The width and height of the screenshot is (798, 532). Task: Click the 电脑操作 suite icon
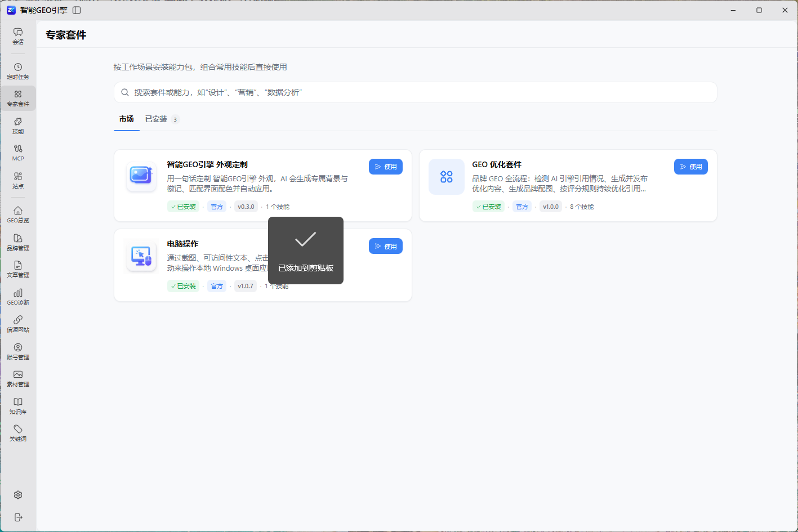[x=141, y=256]
